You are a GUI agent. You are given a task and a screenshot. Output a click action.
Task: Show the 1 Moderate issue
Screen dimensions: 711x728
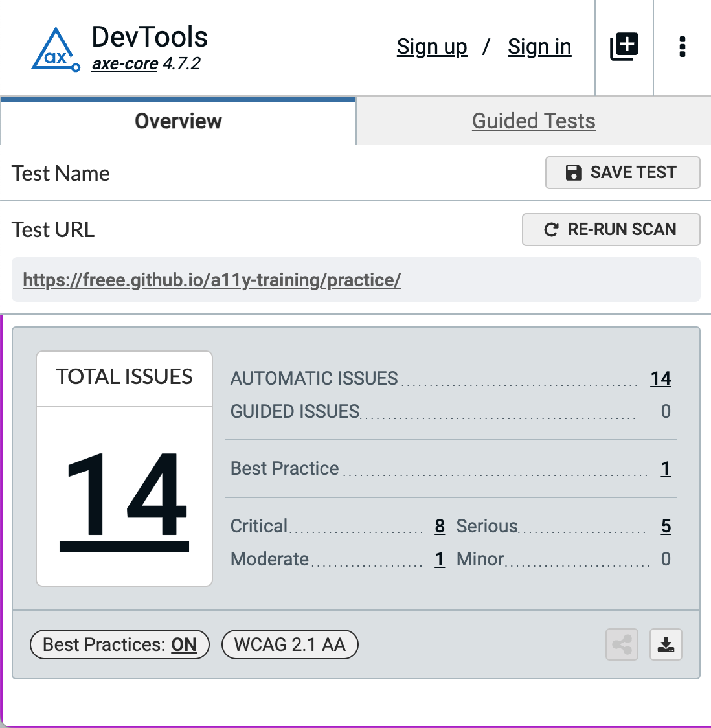(x=440, y=559)
